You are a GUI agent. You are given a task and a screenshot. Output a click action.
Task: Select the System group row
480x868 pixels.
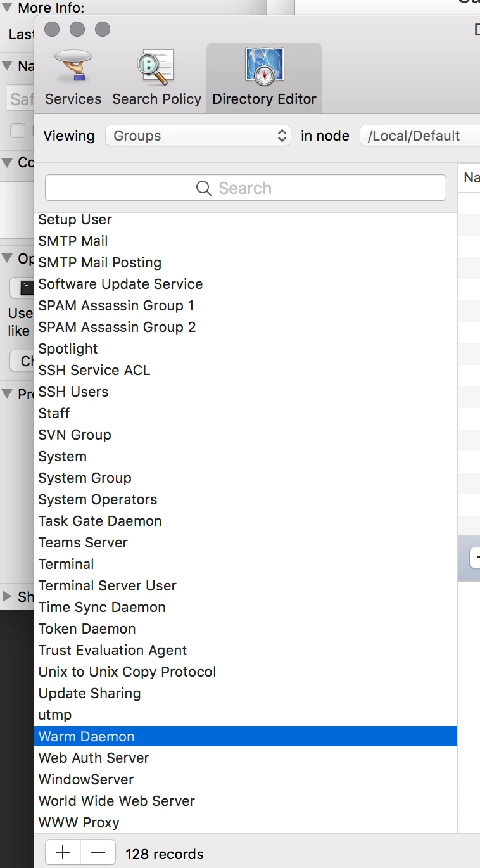(246, 456)
